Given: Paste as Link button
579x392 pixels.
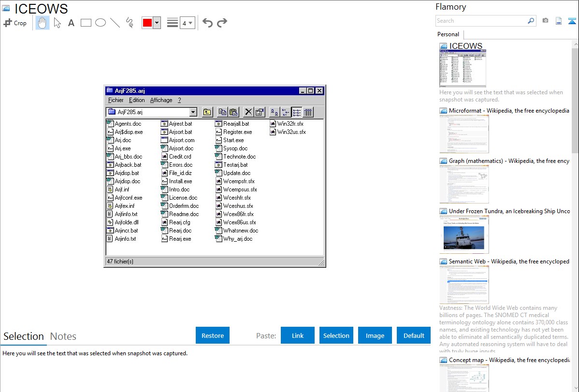Looking at the screenshot, I should tap(298, 335).
